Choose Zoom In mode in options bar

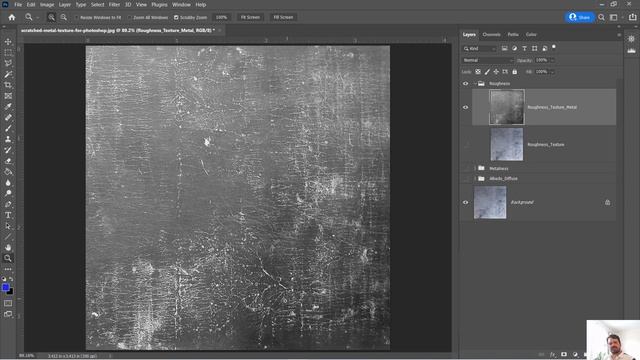[51, 17]
